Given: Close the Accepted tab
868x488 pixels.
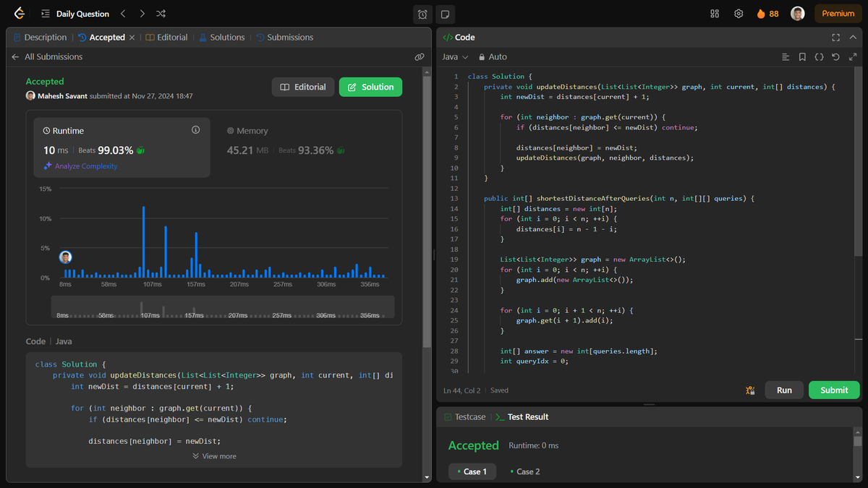Looking at the screenshot, I should pyautogui.click(x=132, y=38).
